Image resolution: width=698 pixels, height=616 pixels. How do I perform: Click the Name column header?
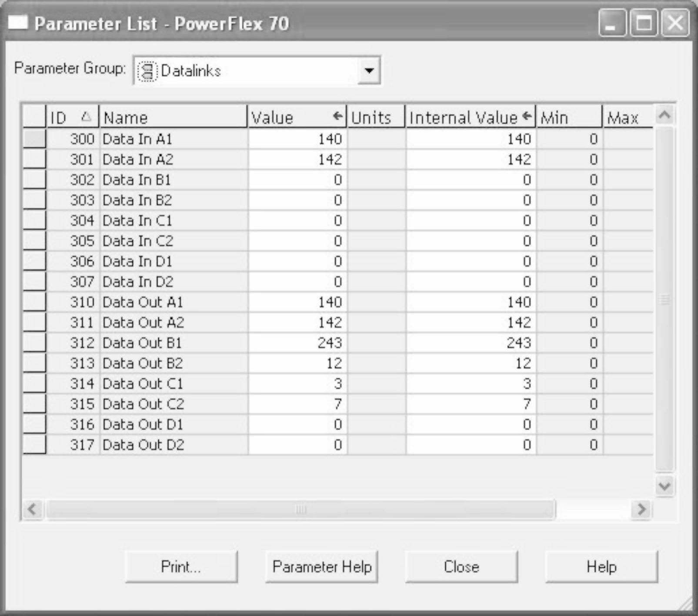(174, 117)
